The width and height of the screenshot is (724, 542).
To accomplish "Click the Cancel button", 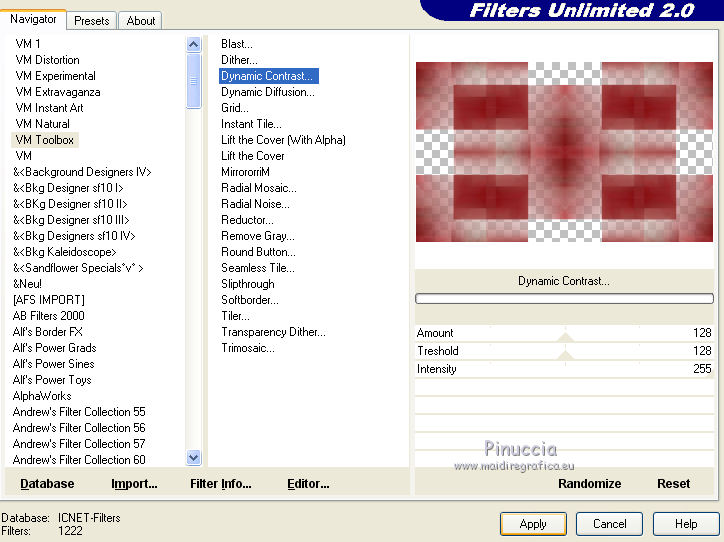I will [609, 524].
